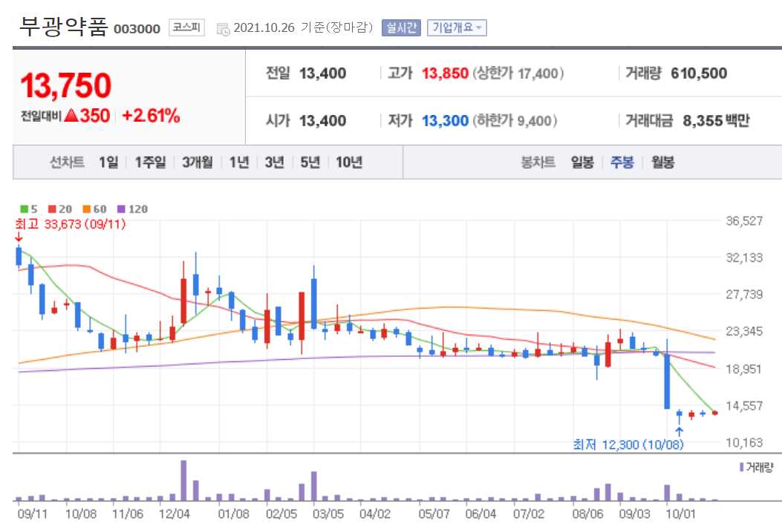The width and height of the screenshot is (782, 532).
Task: Click the stock code 003000
Action: tap(137, 29)
